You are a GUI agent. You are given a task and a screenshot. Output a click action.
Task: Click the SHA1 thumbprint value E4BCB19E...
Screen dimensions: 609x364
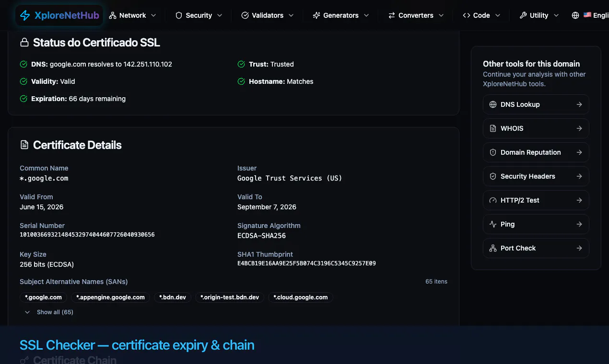point(306,263)
